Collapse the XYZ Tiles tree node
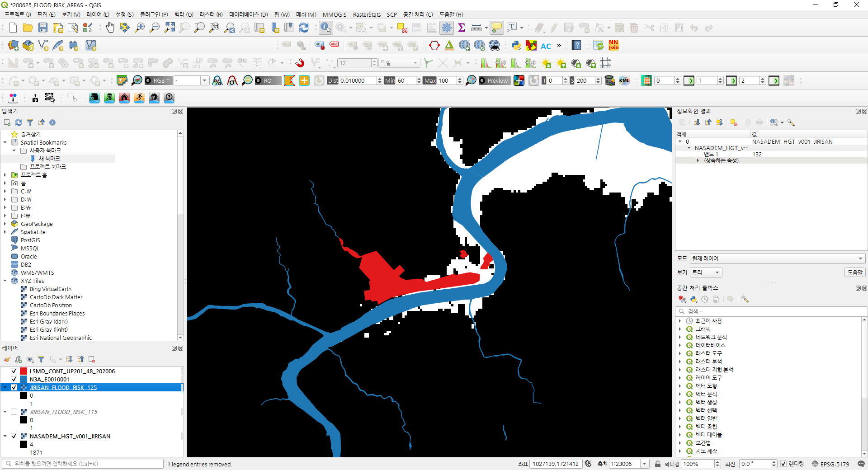 5,281
